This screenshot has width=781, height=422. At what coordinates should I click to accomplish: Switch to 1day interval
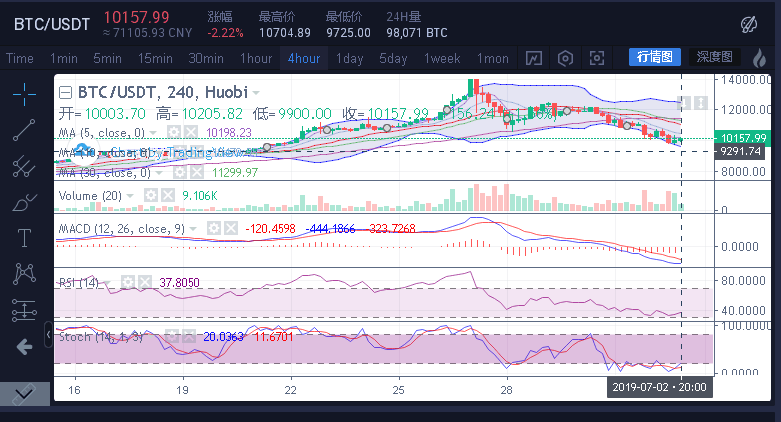pyautogui.click(x=349, y=58)
